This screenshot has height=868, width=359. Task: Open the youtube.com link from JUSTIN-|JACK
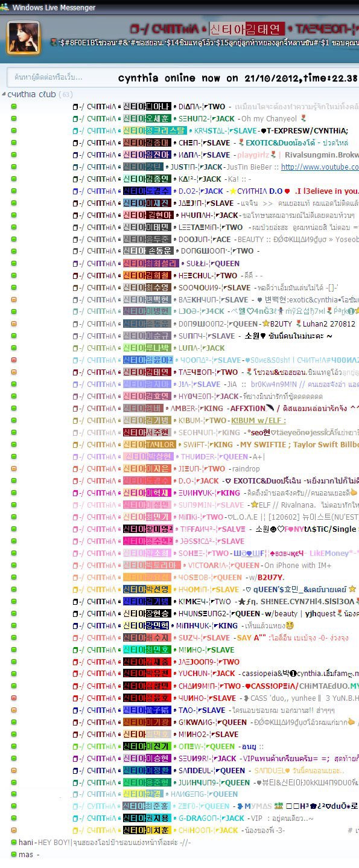point(320,167)
